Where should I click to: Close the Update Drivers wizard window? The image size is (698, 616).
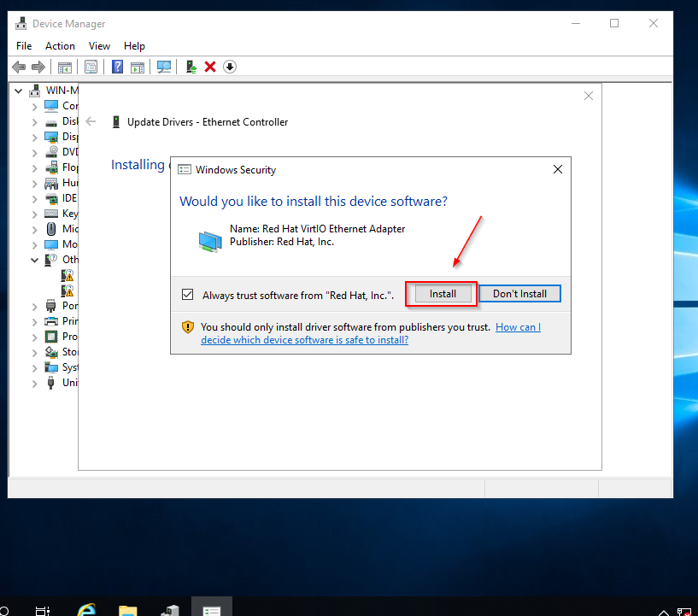(x=589, y=96)
